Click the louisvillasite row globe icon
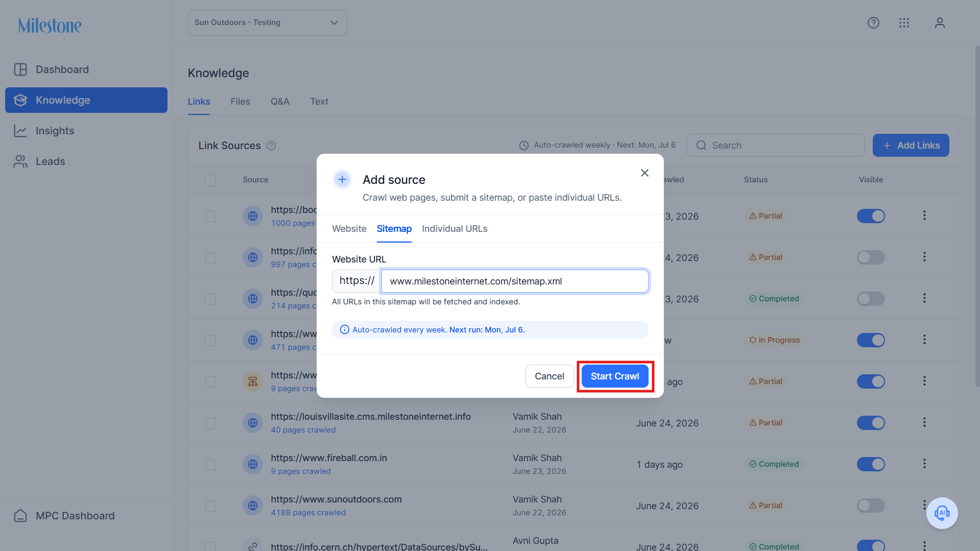 [x=253, y=423]
